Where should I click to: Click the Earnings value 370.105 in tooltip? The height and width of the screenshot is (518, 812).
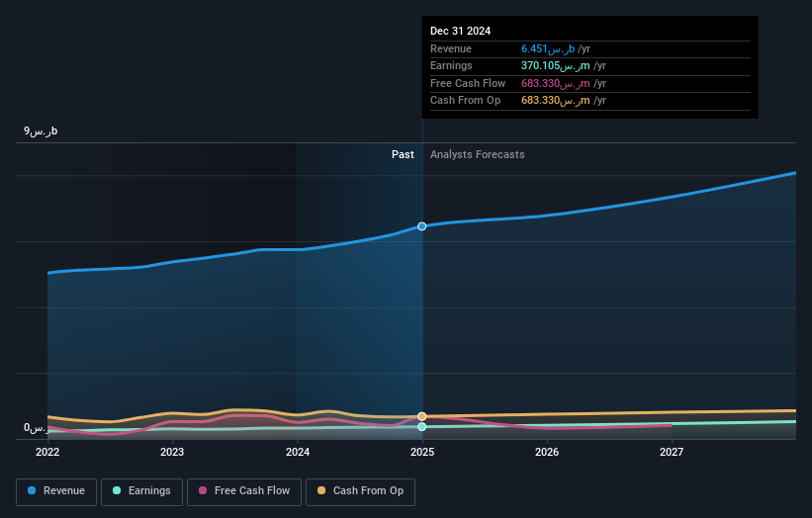pos(556,65)
